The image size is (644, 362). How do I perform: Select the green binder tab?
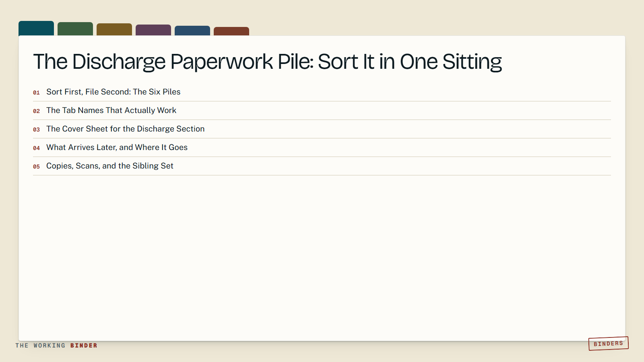[75, 29]
